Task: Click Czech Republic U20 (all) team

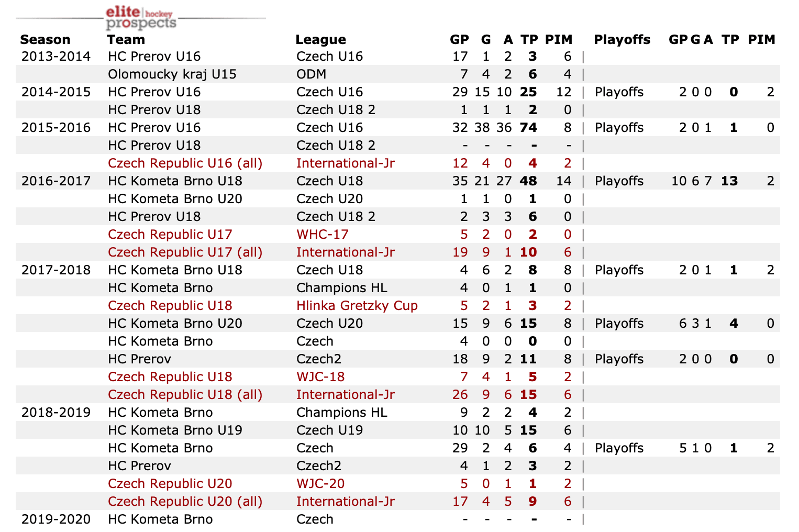Action: [x=185, y=502]
